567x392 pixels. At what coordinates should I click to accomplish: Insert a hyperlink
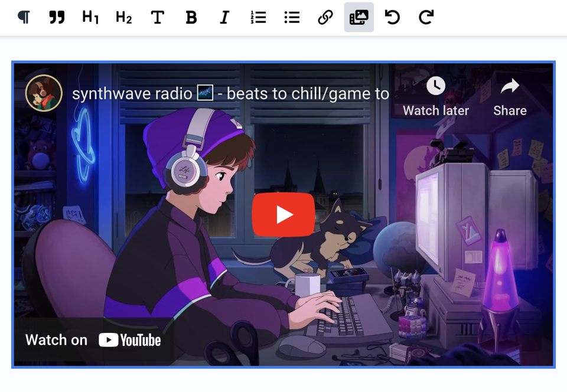coord(325,17)
